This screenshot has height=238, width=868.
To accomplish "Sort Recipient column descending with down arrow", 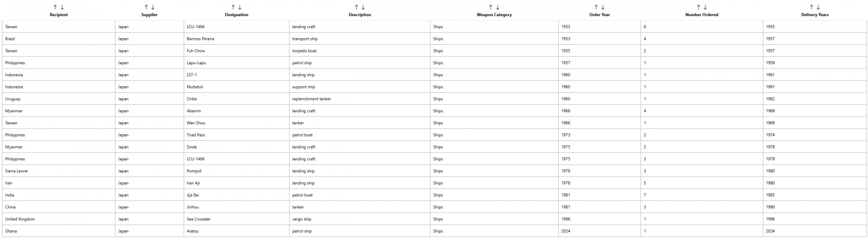I will coord(62,7).
